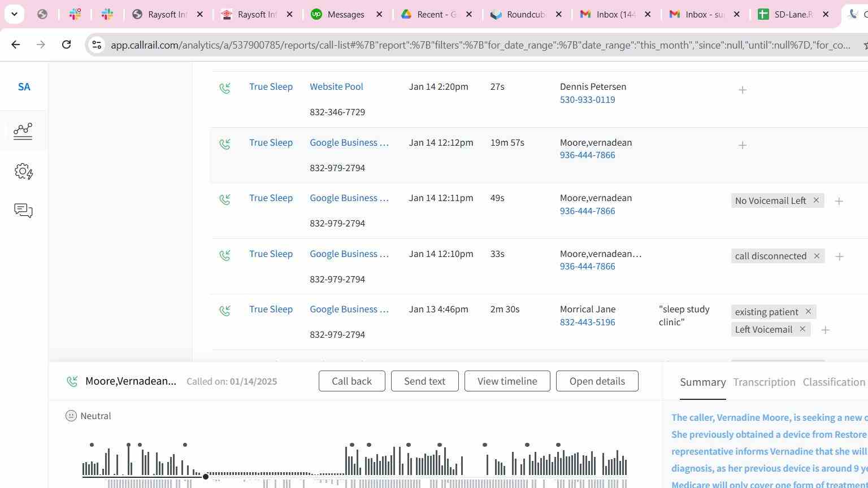The height and width of the screenshot is (488, 868).
Task: Open Google Business source in 33s call row
Action: (x=349, y=254)
